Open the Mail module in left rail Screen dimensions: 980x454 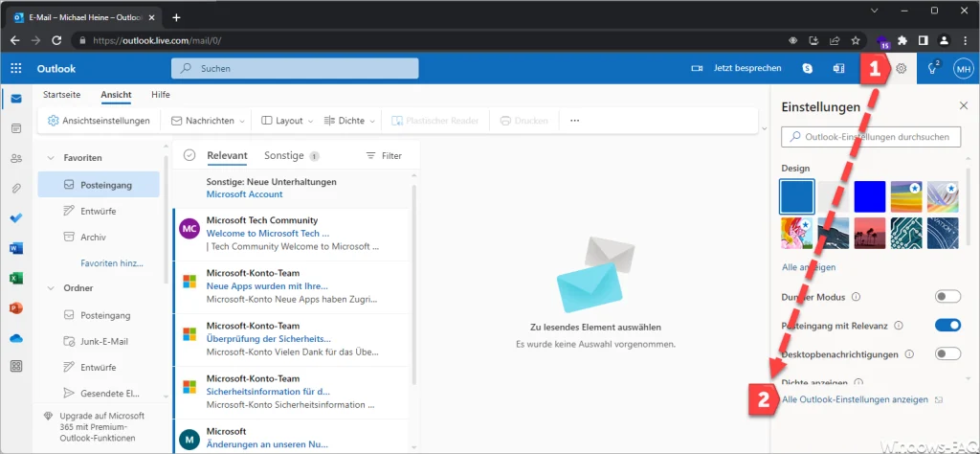tap(16, 99)
